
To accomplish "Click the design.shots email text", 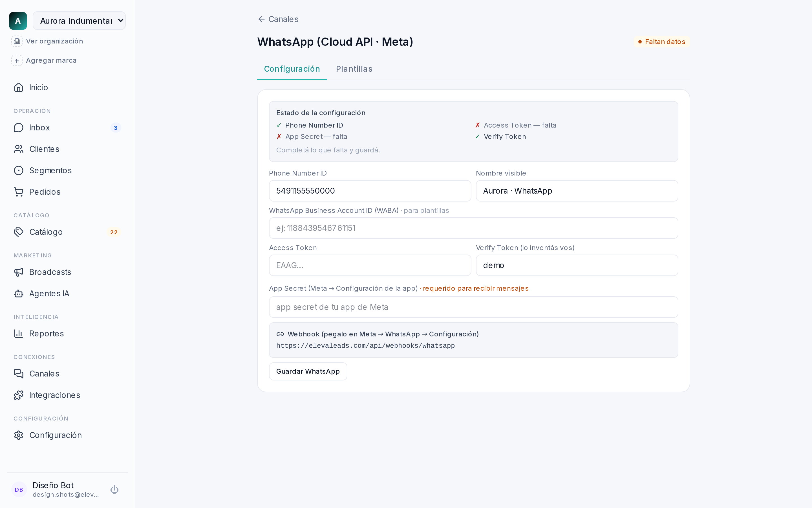I will point(66,494).
